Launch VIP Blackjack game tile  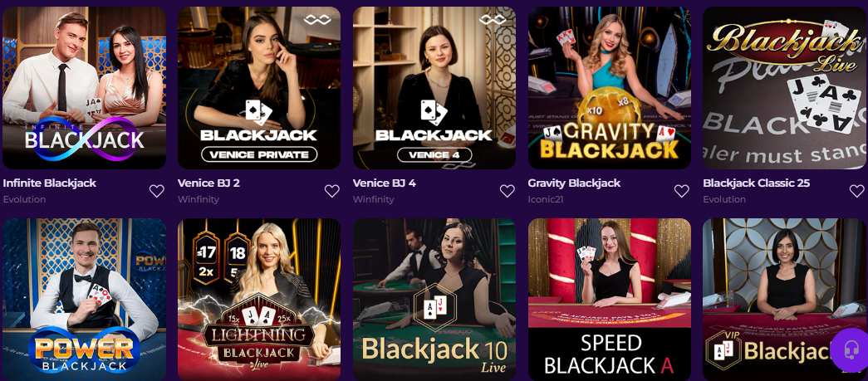pos(785,300)
